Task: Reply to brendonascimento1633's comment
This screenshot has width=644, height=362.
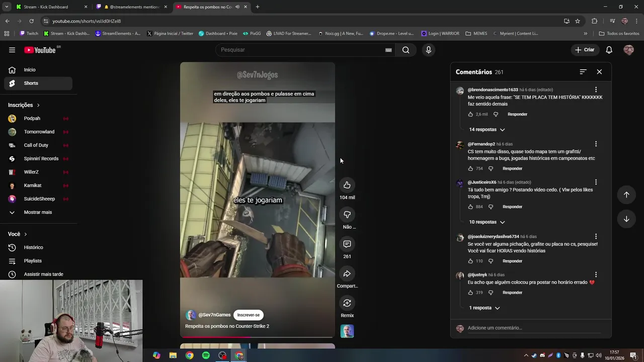Action: [x=517, y=114]
